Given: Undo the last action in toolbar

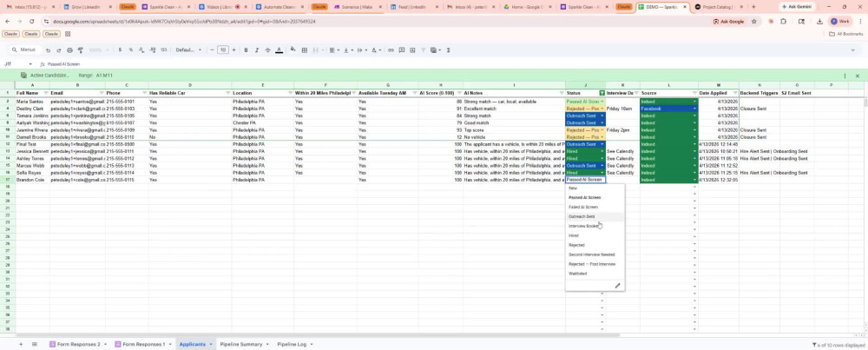Looking at the screenshot, I should (x=48, y=50).
